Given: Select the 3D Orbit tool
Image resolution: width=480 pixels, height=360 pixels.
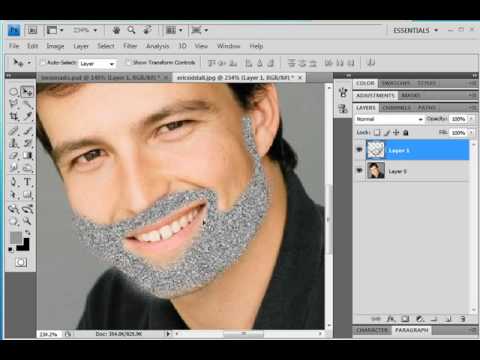Looking at the screenshot, I should tap(28, 209).
